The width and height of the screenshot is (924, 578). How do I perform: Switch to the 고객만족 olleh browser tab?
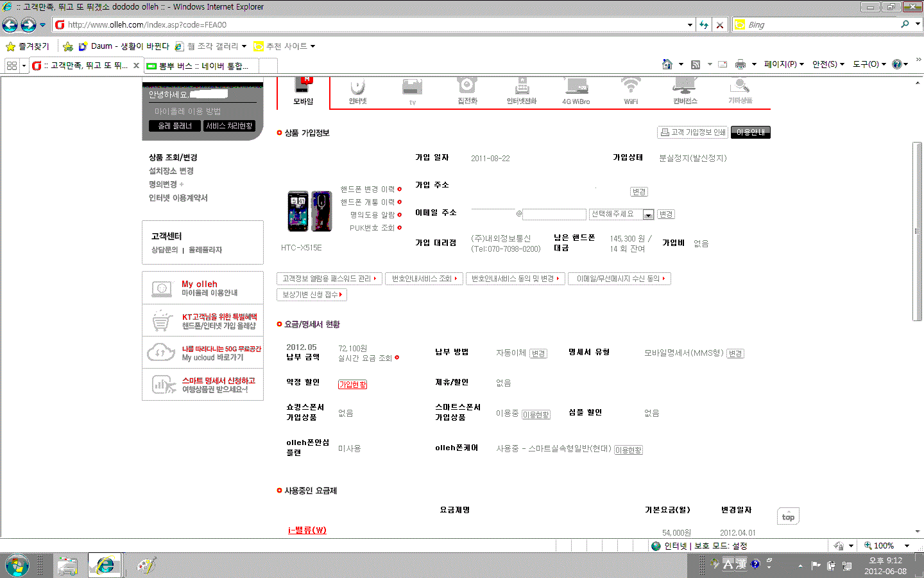click(85, 66)
